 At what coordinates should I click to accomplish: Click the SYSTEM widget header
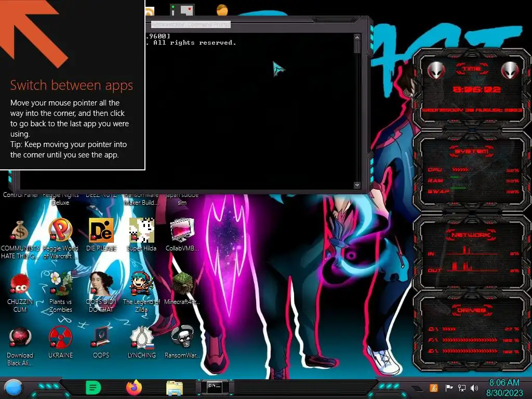tap(471, 151)
